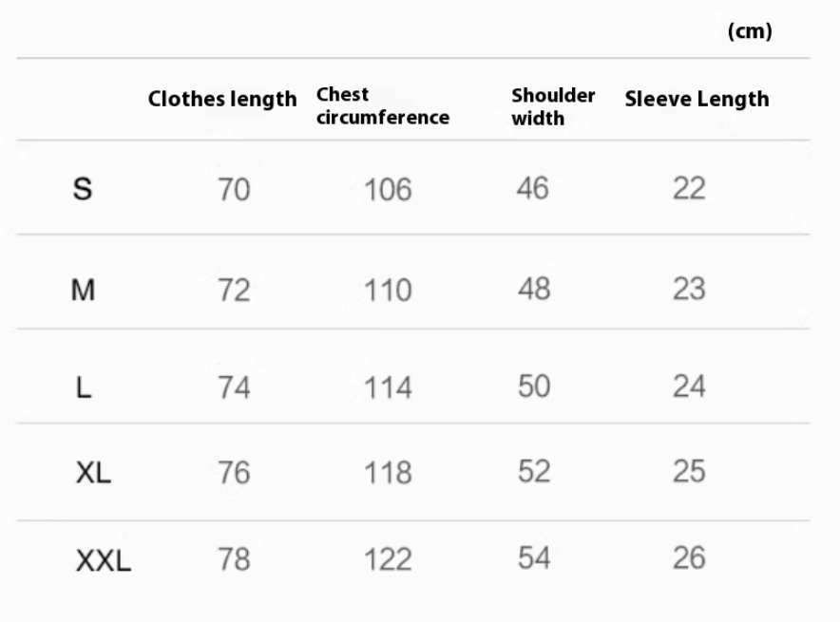This screenshot has width=840, height=622.
Task: Click sleeve length value 26
Action: pyautogui.click(x=689, y=558)
